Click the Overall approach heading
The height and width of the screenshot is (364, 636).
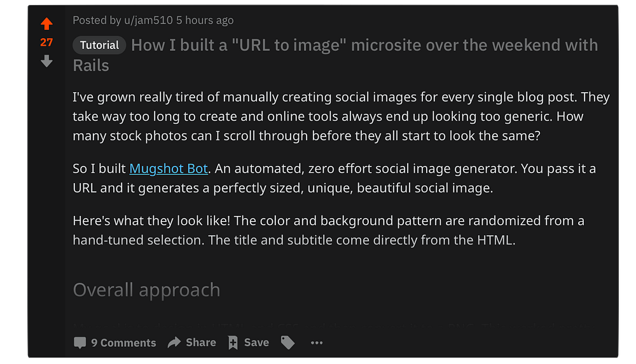click(146, 290)
